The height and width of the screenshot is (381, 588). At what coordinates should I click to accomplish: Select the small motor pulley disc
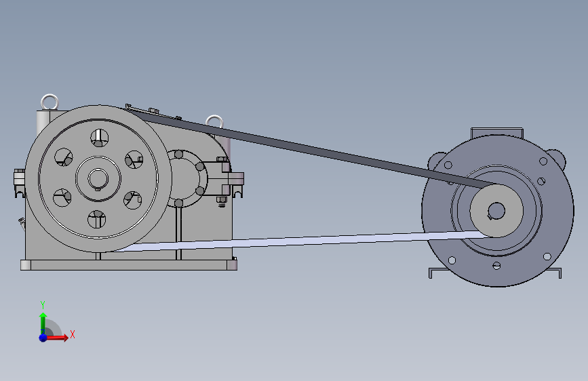(x=496, y=211)
